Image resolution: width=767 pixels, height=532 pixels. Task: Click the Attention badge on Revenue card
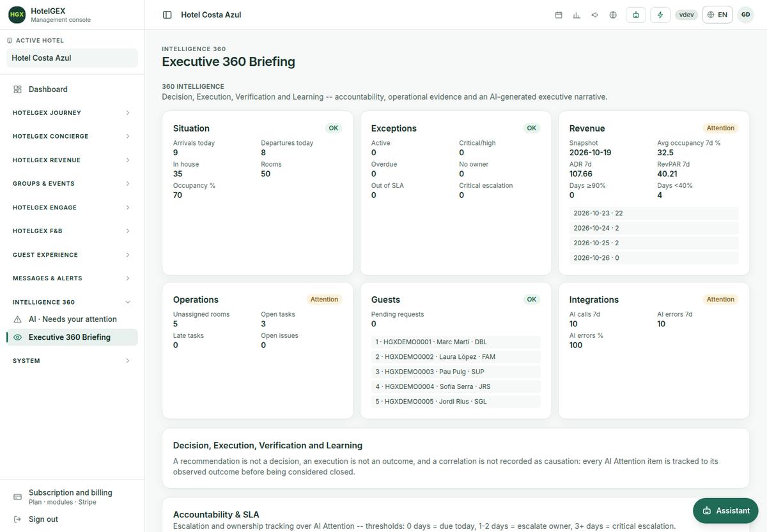coord(720,128)
